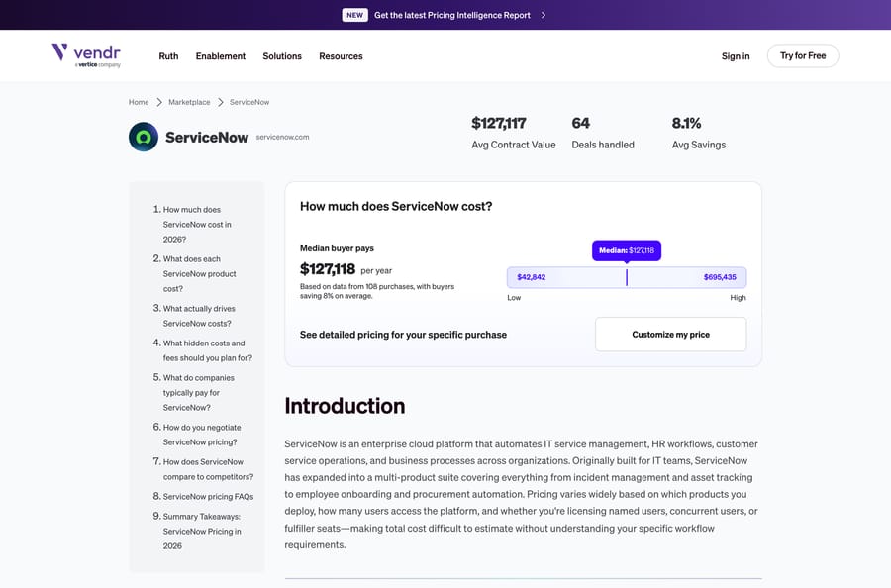The image size is (891, 588).
Task: Open the Ruth menu
Action: [x=168, y=56]
